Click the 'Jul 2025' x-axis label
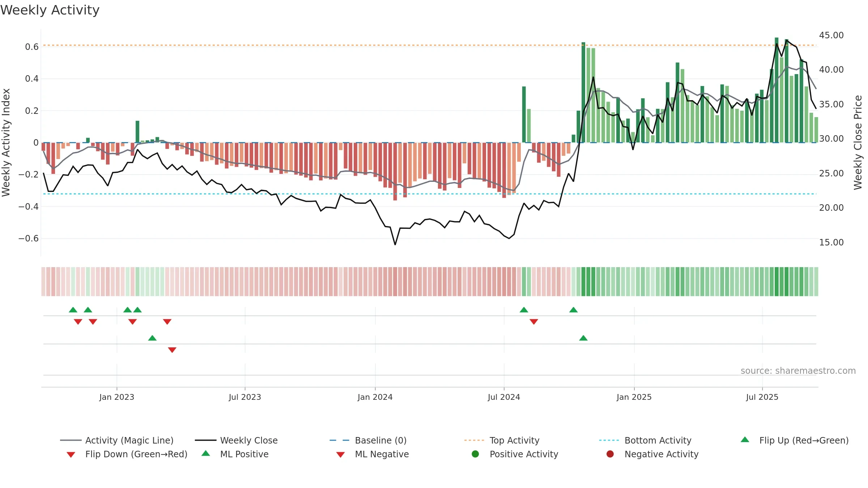Image resolution: width=868 pixels, height=488 pixels. tap(762, 397)
